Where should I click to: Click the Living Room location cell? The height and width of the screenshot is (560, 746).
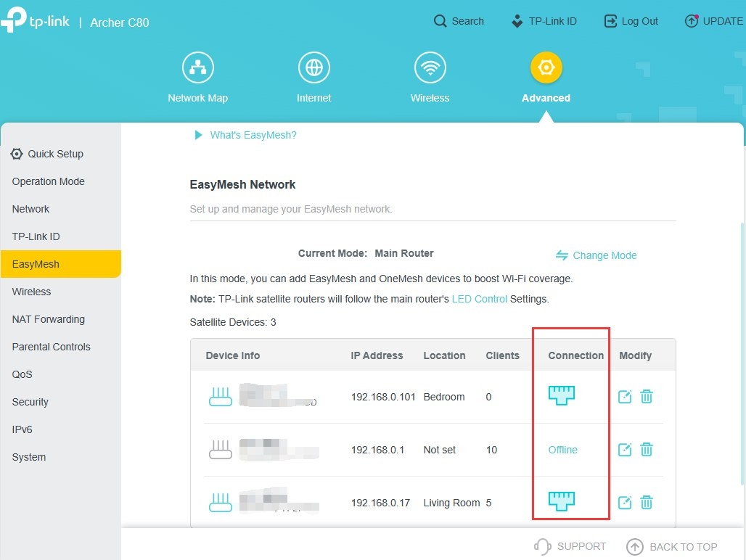[451, 503]
